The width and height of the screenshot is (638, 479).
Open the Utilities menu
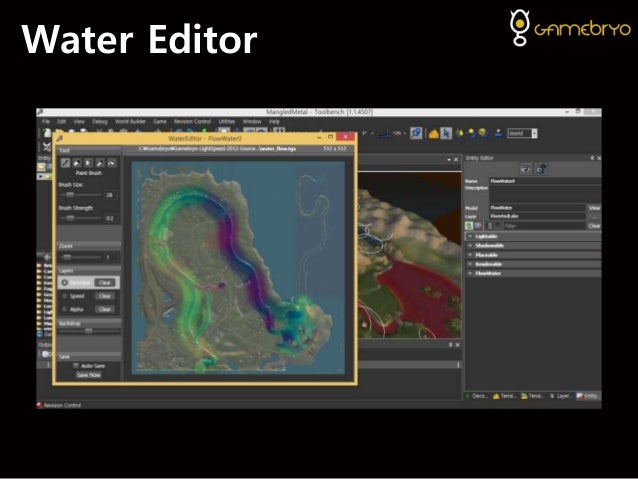227,121
